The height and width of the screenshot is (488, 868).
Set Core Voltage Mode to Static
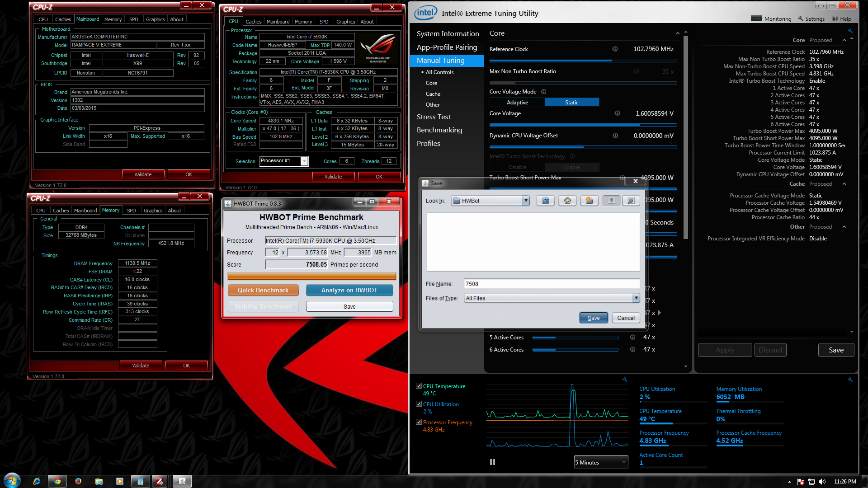coord(571,103)
